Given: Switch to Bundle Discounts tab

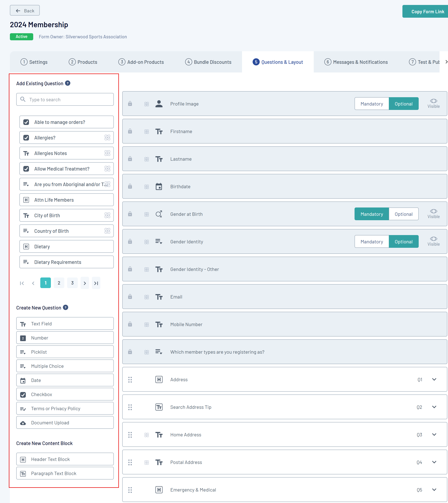Looking at the screenshot, I should tap(208, 62).
